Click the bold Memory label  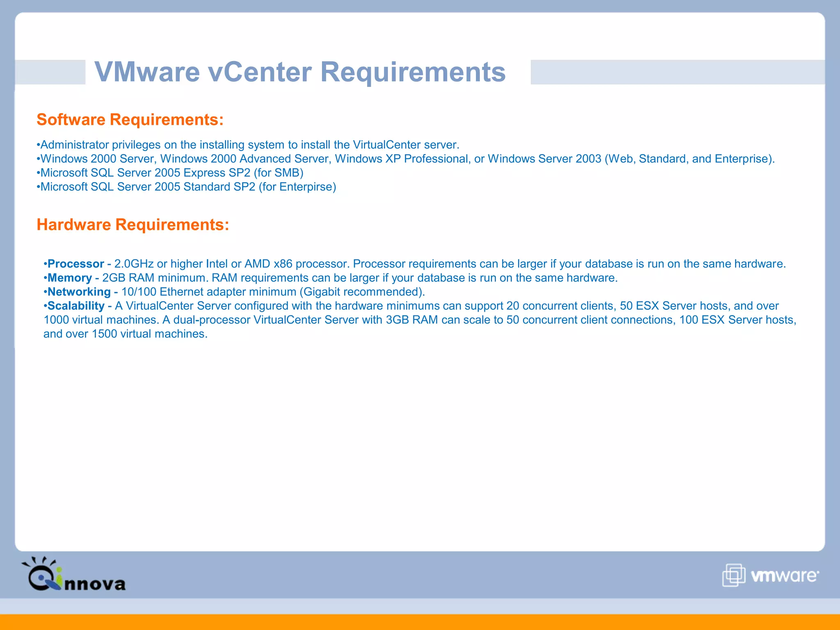coord(70,278)
